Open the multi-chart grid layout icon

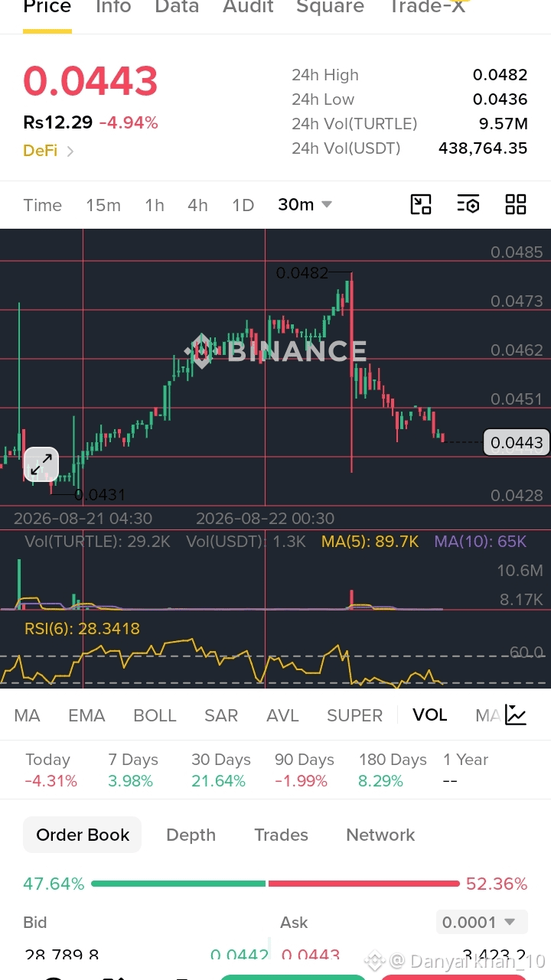(x=516, y=204)
